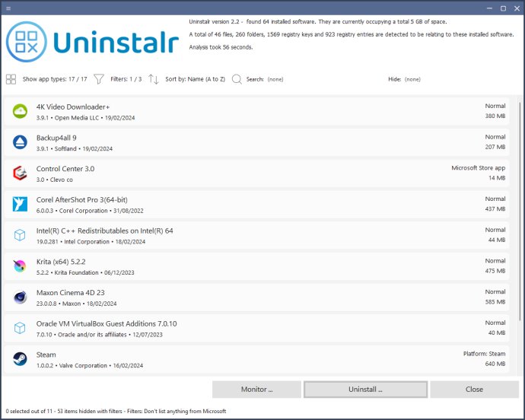Click the 380 MB size value

coord(495,116)
